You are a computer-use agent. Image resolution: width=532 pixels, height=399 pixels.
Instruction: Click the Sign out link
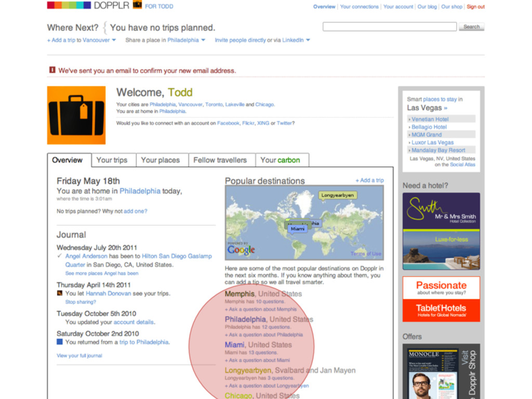click(476, 7)
